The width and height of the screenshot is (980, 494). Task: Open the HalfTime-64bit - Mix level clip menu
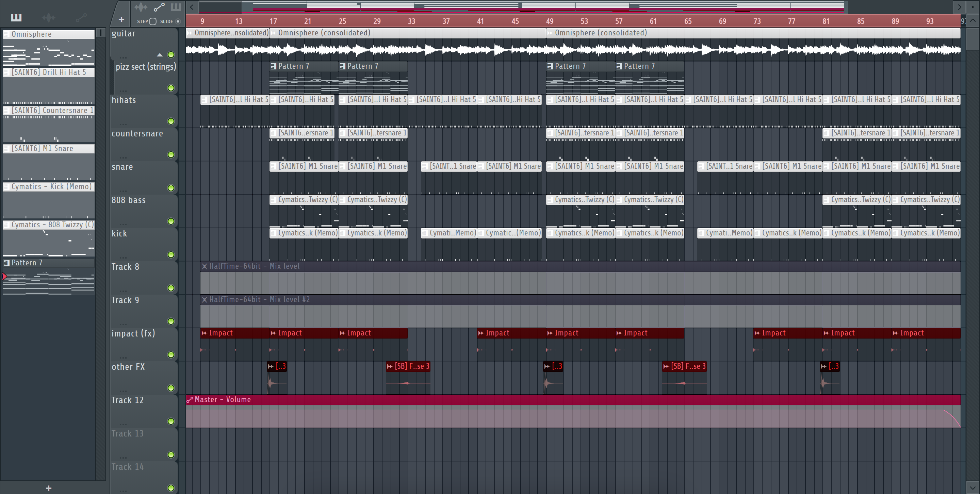coord(204,266)
